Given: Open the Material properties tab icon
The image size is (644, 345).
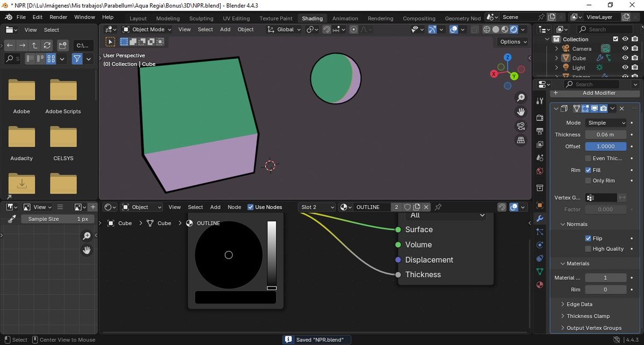Looking at the screenshot, I should tap(540, 285).
